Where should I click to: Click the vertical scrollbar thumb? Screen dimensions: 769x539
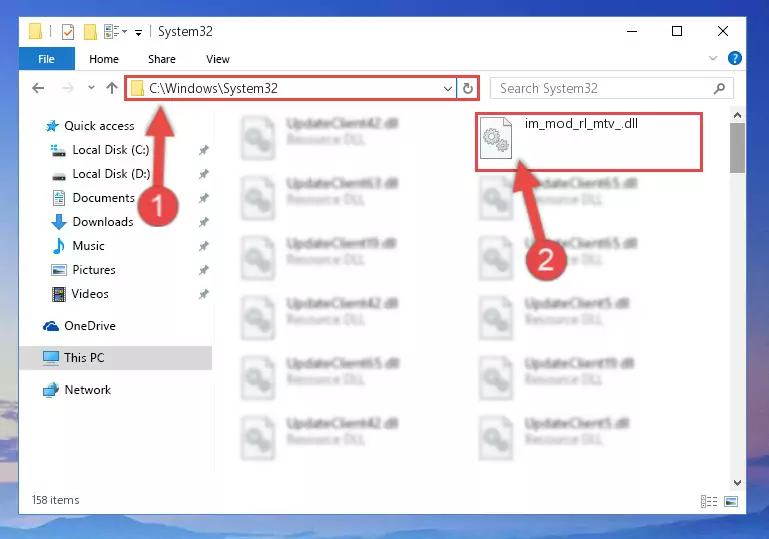click(737, 148)
